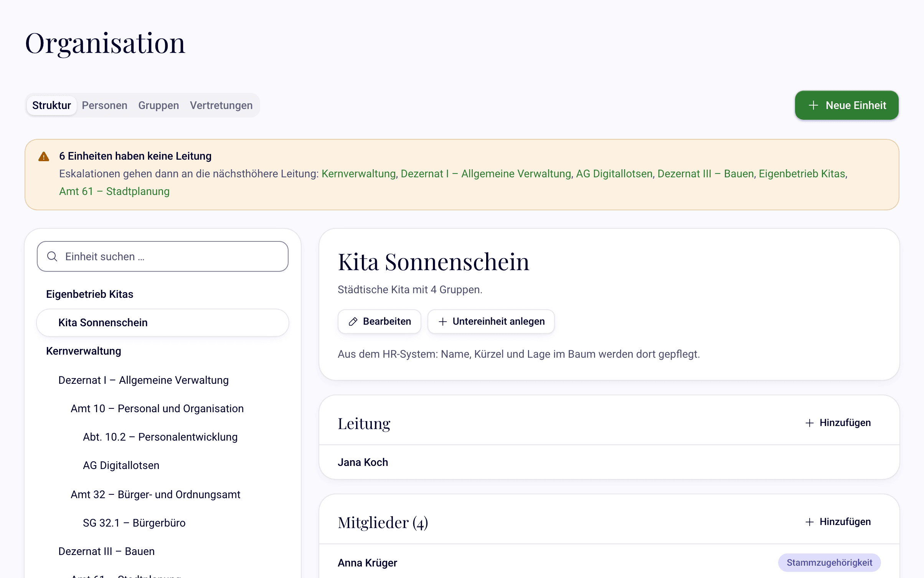924x578 pixels.
Task: Add a Leitung via Hinzufügen
Action: pyautogui.click(x=838, y=423)
